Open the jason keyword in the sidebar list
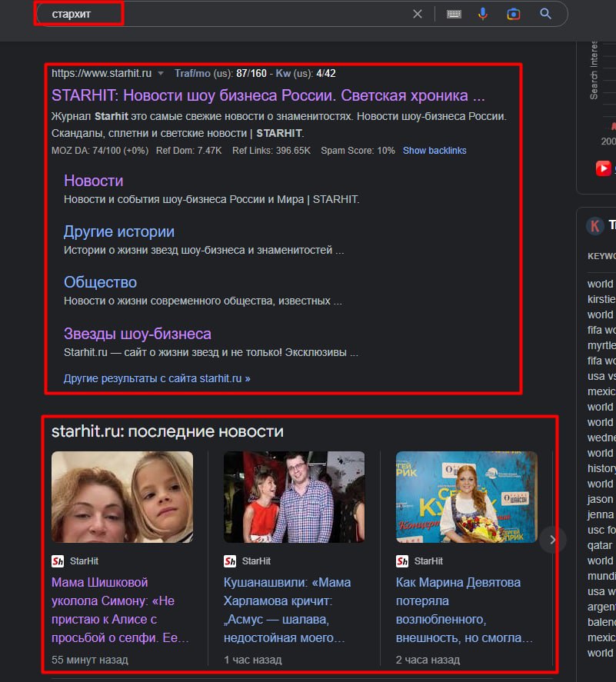Viewport: 616px width, 682px height. [x=600, y=499]
